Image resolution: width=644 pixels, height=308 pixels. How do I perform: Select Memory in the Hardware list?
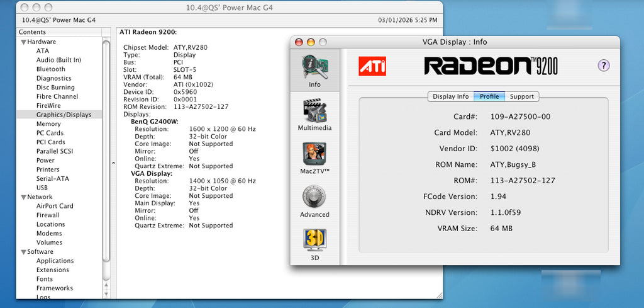coord(48,124)
